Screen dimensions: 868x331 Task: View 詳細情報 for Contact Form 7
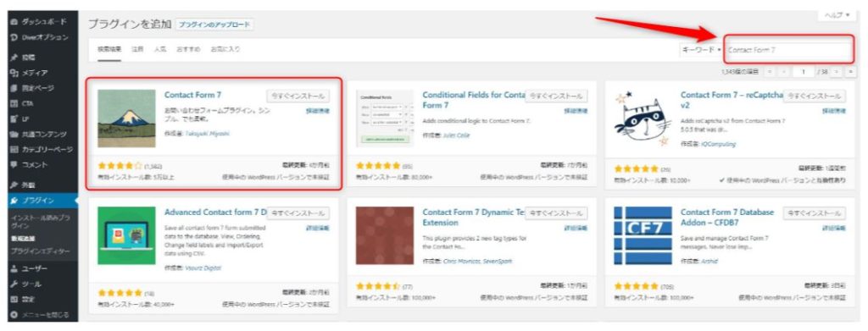318,111
